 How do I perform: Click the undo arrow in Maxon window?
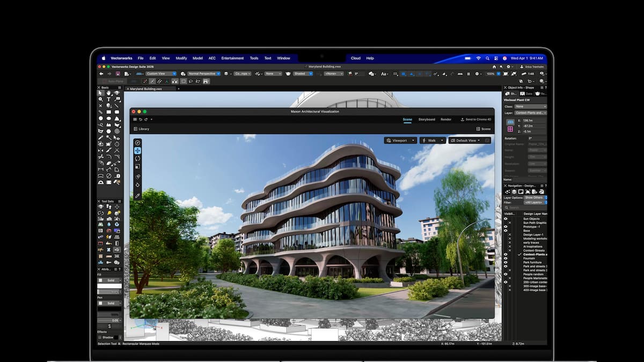click(x=141, y=119)
